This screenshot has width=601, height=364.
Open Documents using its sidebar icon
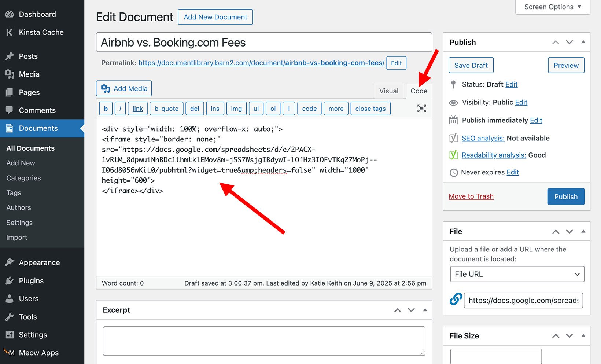(x=9, y=128)
